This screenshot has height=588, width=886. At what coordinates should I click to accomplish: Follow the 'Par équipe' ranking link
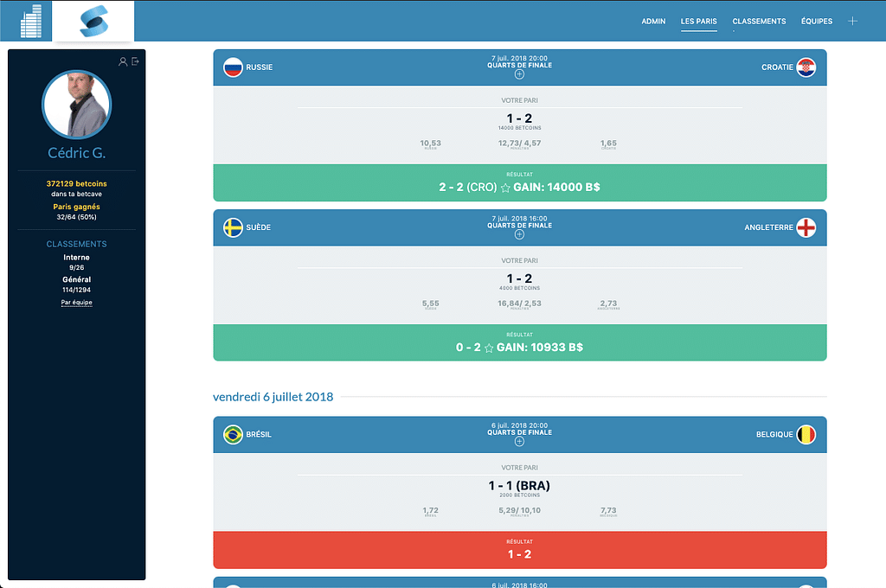coord(77,303)
